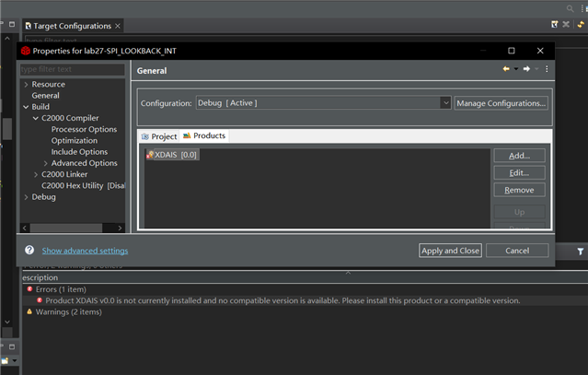Expand Advanced Options node
The height and width of the screenshot is (375, 588).
45,163
